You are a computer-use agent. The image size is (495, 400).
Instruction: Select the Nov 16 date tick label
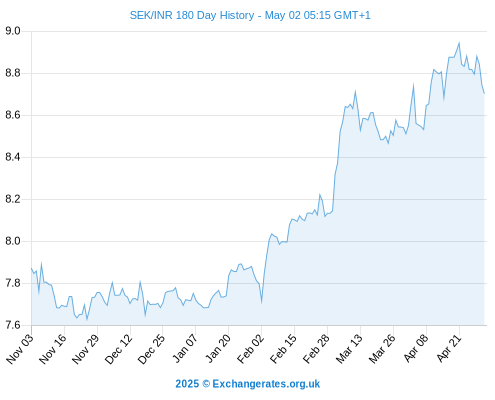point(53,348)
